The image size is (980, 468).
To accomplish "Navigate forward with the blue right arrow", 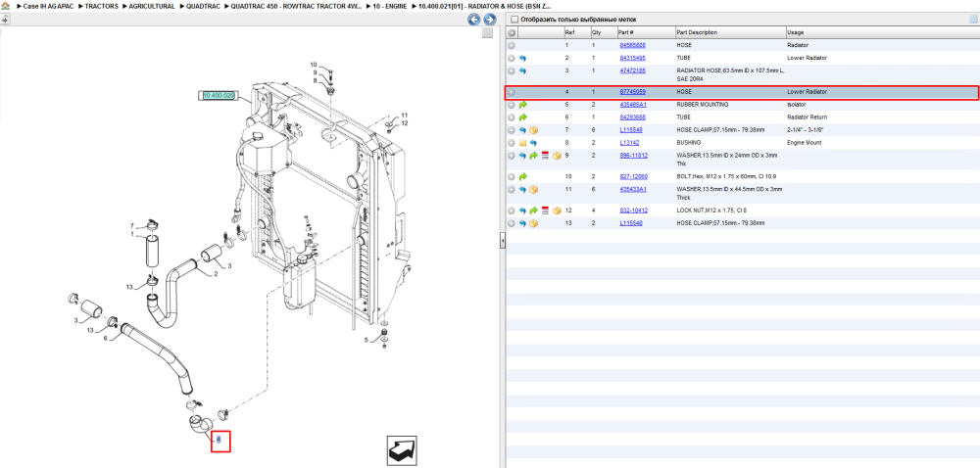I will pyautogui.click(x=489, y=20).
